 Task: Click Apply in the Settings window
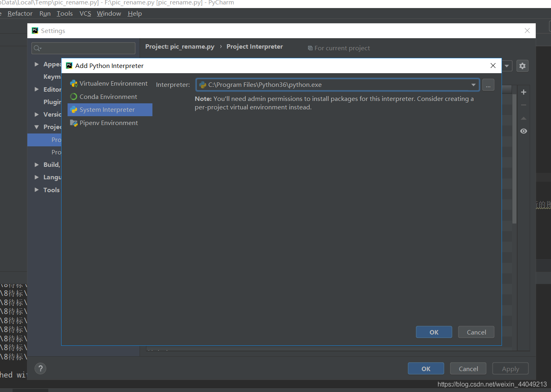pos(510,368)
